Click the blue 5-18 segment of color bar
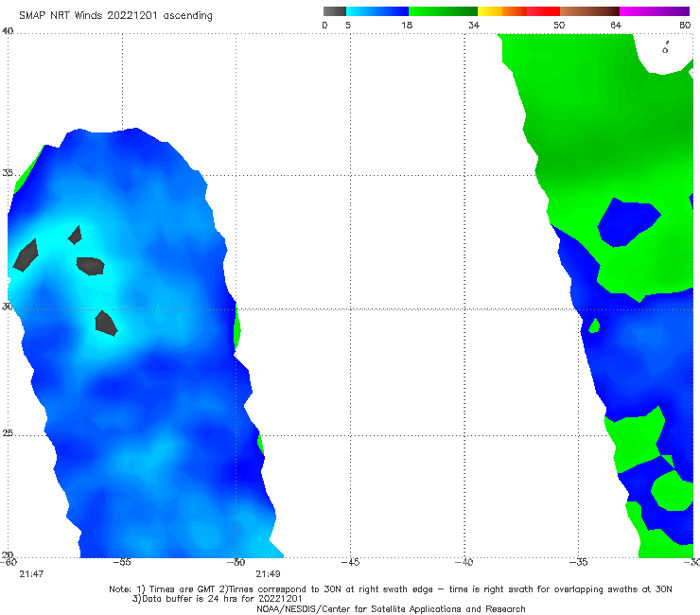The width and height of the screenshot is (700, 615). coord(377,11)
